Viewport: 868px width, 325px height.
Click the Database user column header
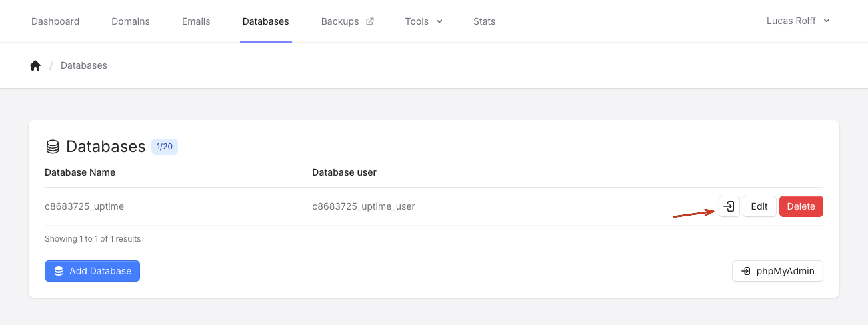344,172
